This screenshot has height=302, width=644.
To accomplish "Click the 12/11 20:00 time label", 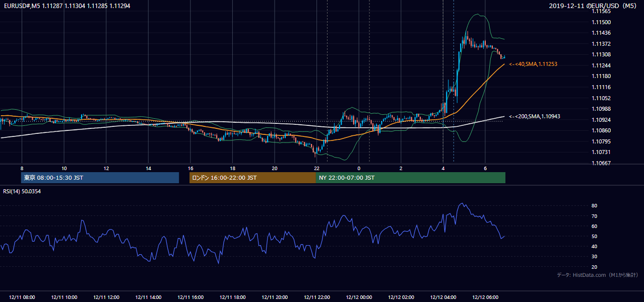I will (275, 297).
